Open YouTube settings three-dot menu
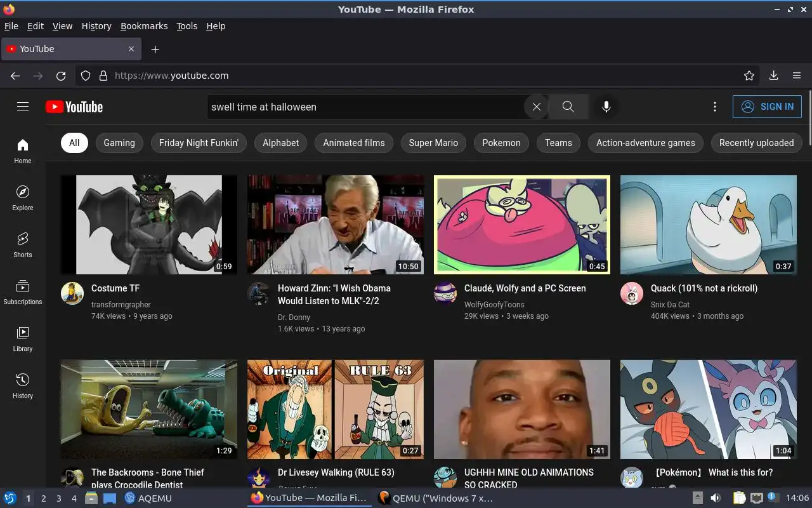 (x=715, y=107)
